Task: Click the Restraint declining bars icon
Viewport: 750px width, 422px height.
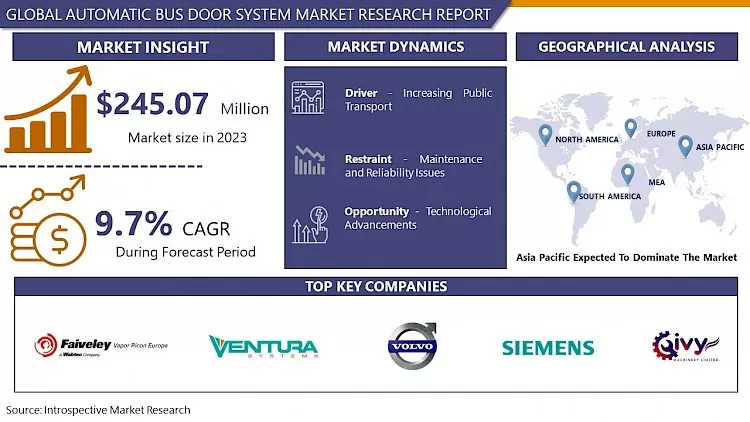Action: [x=309, y=160]
